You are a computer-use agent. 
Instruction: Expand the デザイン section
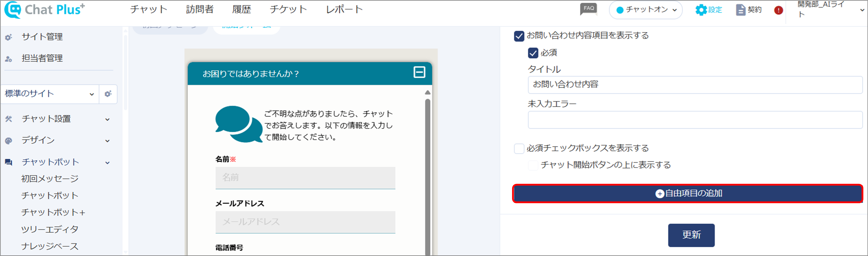pyautogui.click(x=108, y=141)
